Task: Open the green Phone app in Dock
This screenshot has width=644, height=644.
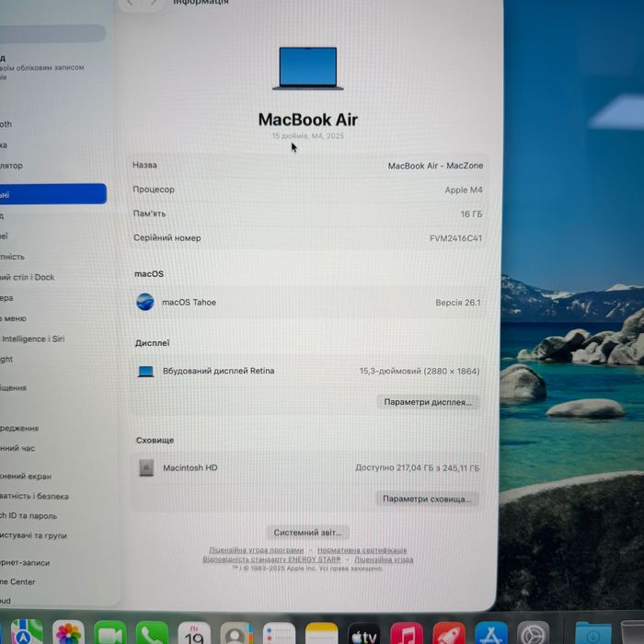Action: tap(152, 633)
